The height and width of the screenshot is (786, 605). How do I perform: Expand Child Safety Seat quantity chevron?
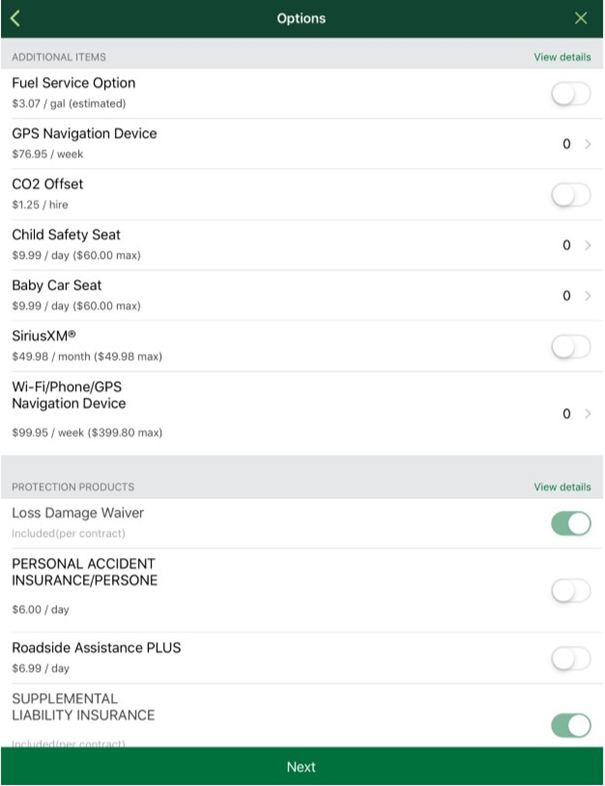pyautogui.click(x=588, y=245)
